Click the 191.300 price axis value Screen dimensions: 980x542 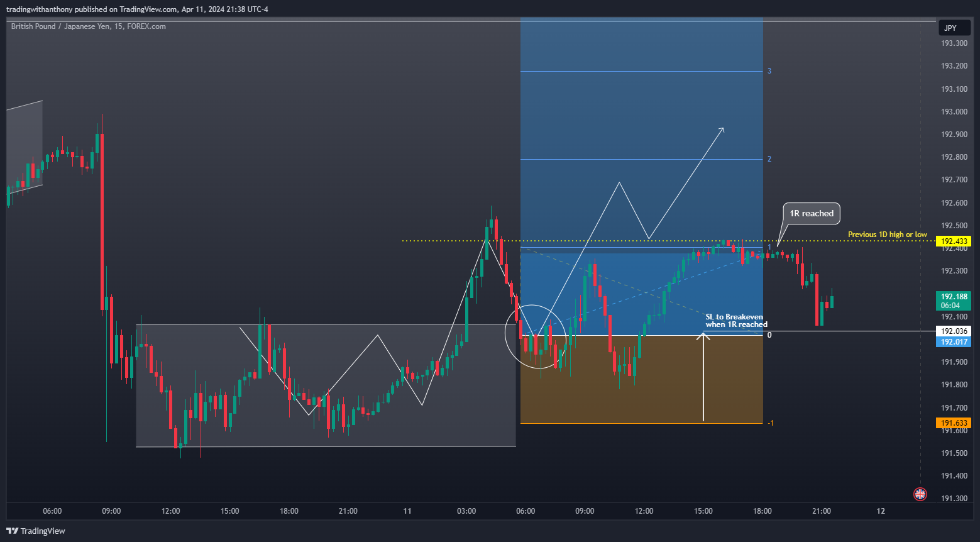pyautogui.click(x=954, y=499)
